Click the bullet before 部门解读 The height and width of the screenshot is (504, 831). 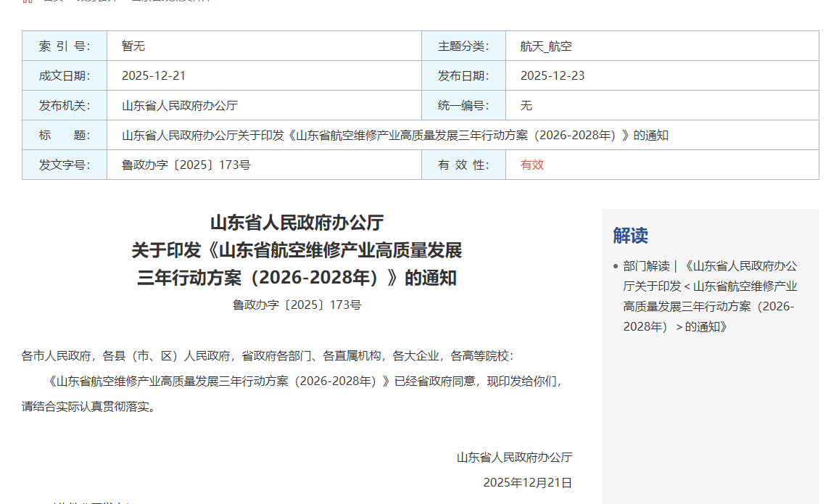616,266
